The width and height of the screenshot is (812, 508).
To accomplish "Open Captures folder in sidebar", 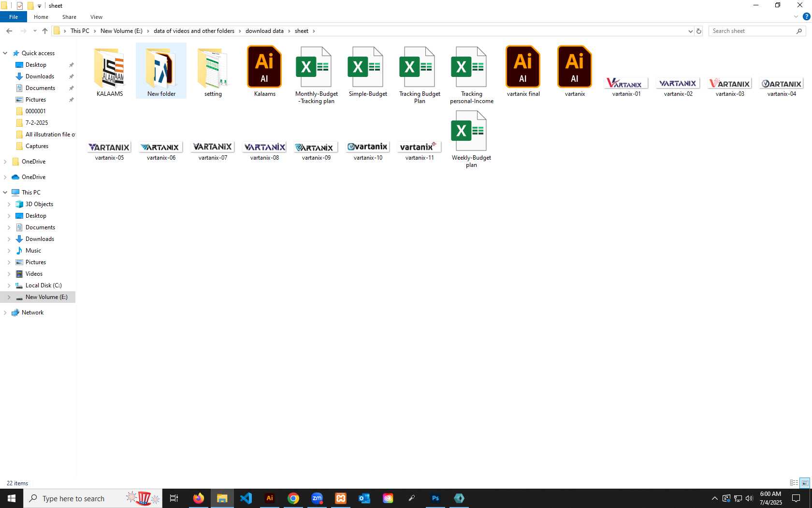I will pyautogui.click(x=37, y=146).
